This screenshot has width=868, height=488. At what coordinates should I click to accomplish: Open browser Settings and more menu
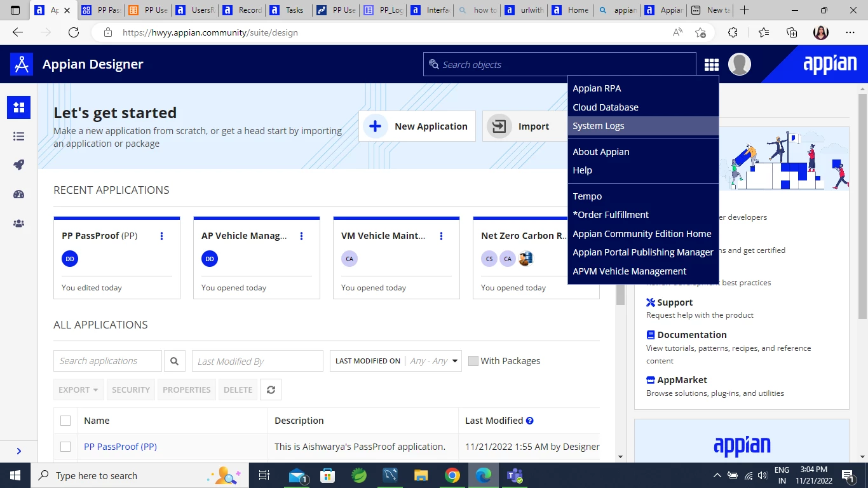(x=850, y=32)
